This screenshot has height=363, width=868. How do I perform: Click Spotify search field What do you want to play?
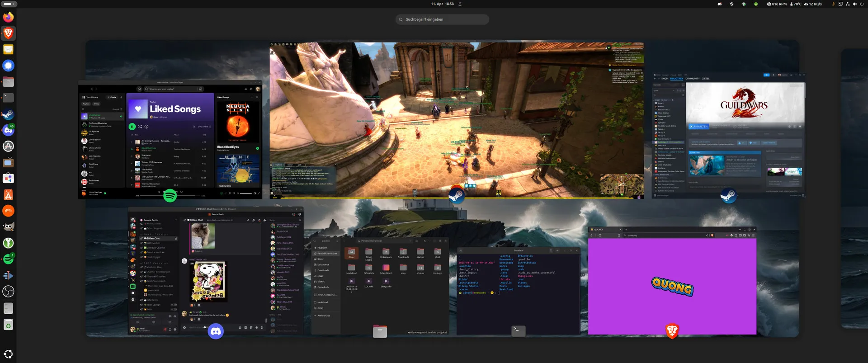point(174,89)
